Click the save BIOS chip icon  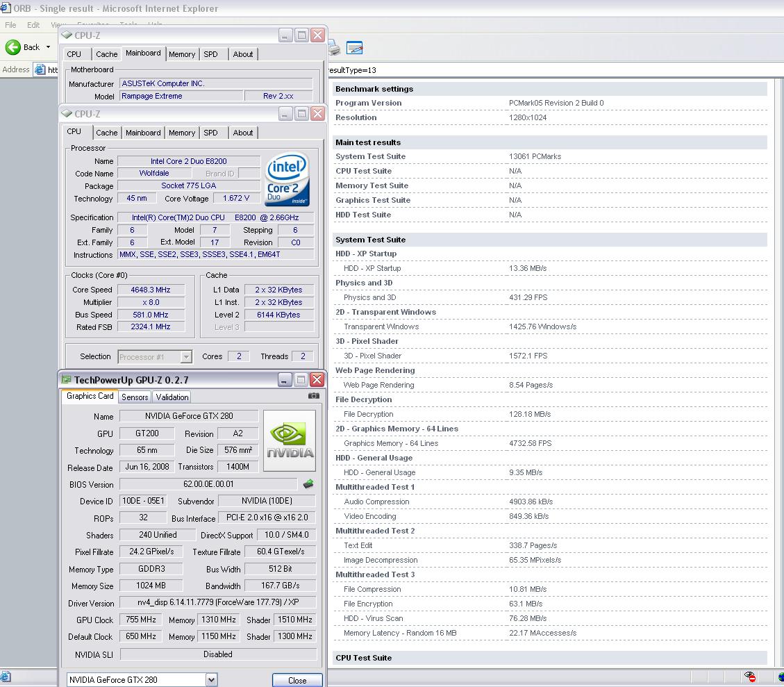[x=308, y=483]
